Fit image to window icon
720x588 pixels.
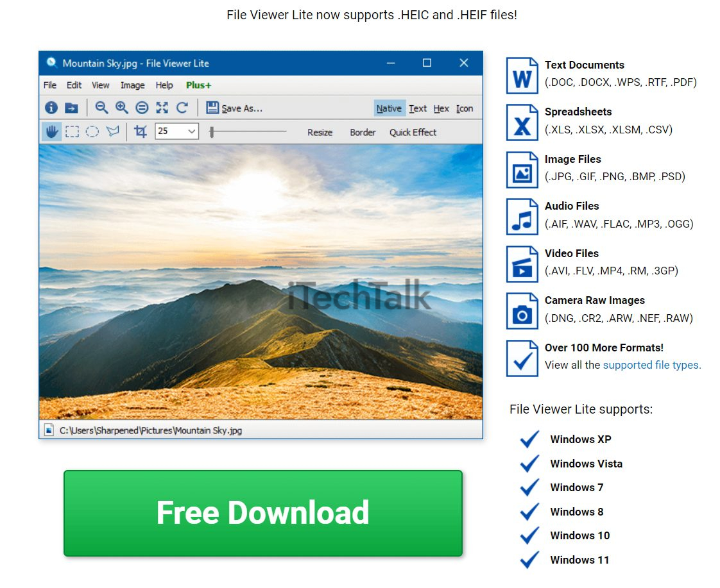pyautogui.click(x=162, y=108)
